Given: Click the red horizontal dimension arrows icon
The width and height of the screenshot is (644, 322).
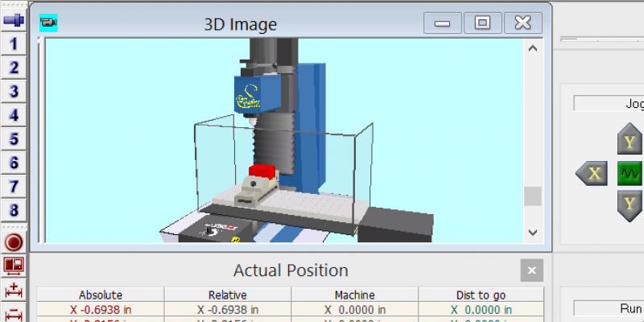Looking at the screenshot, I should click(14, 290).
